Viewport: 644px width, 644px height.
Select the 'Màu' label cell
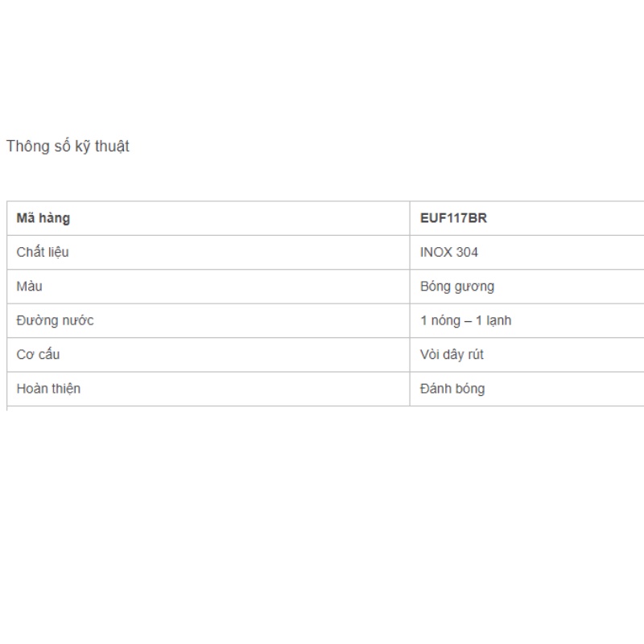pyautogui.click(x=30, y=287)
